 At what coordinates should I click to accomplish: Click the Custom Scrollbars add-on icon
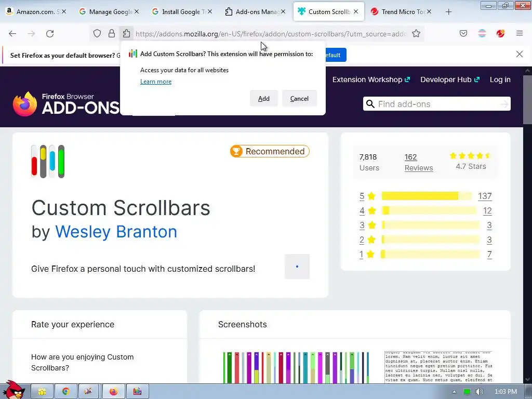tap(48, 162)
